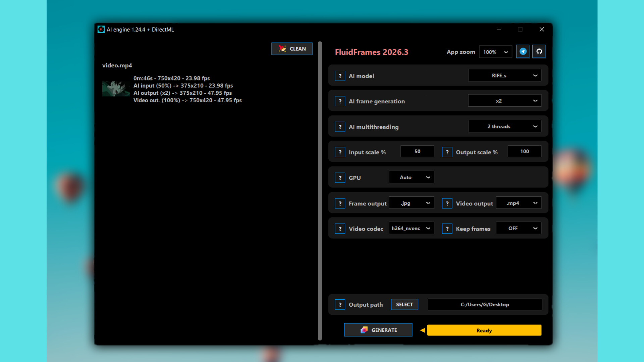Click the Video output help icon
This screenshot has width=644, height=362.
coord(447,203)
